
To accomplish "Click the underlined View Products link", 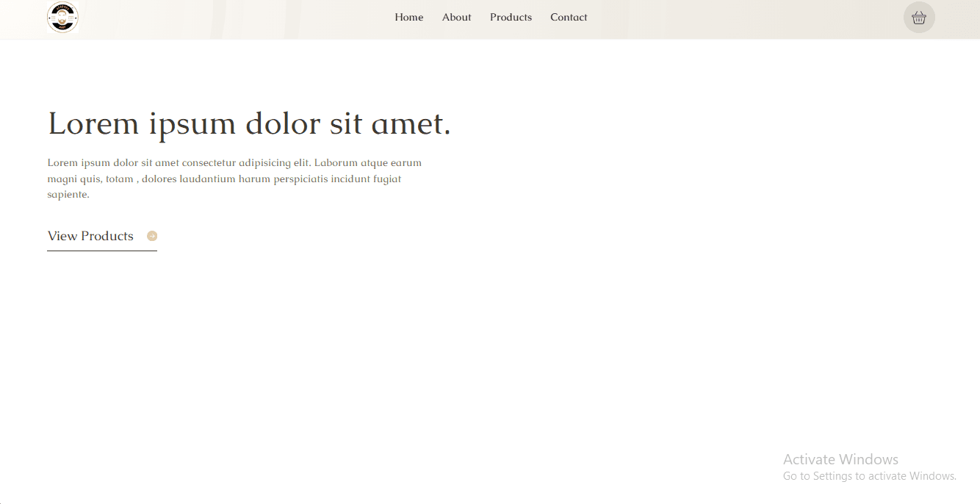I will point(90,236).
